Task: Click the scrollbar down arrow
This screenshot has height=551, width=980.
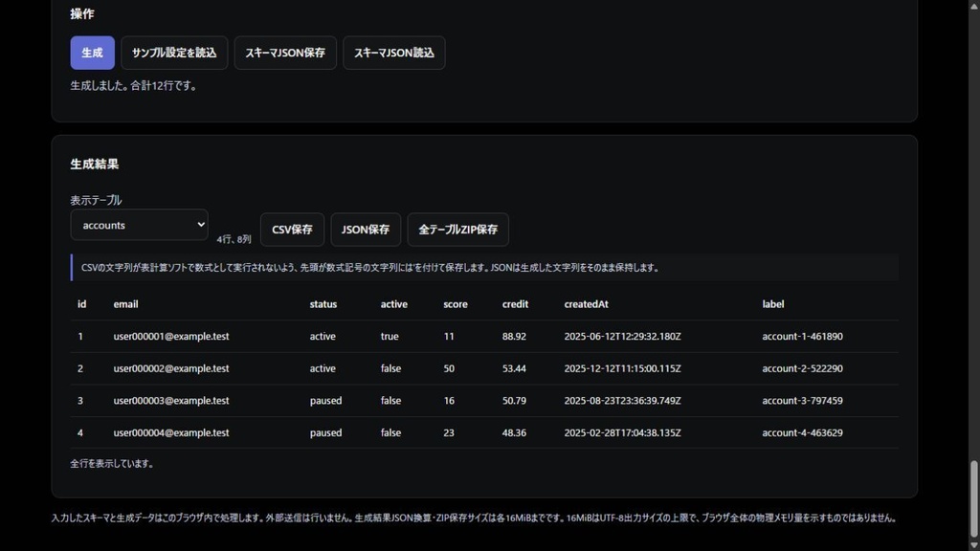Action: pyautogui.click(x=973, y=544)
